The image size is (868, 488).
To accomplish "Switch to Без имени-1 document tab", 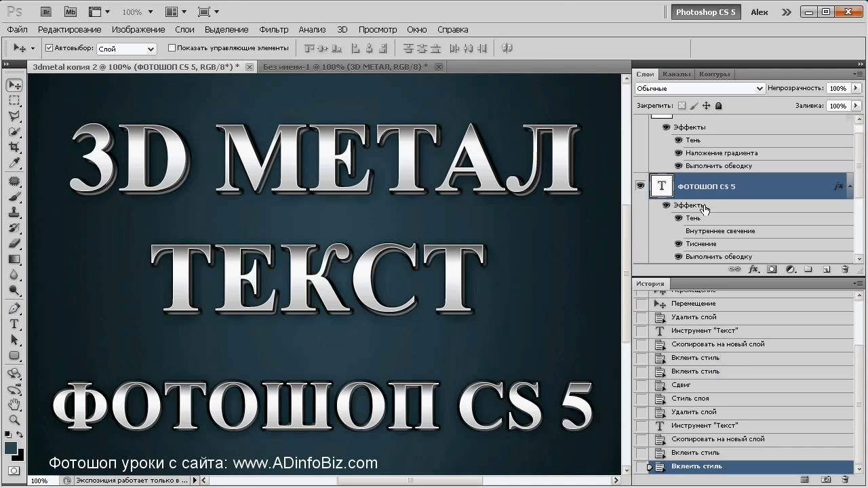I will point(346,67).
